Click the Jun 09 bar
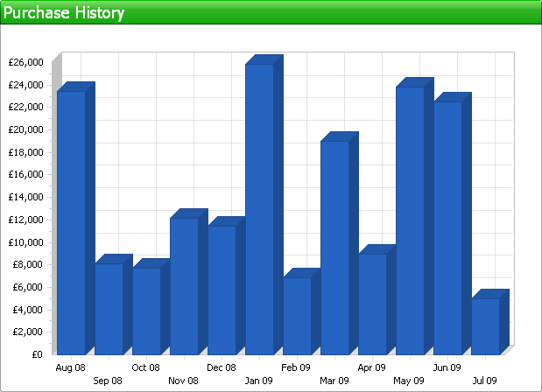Viewport: 542px width, 392px height. [x=447, y=228]
